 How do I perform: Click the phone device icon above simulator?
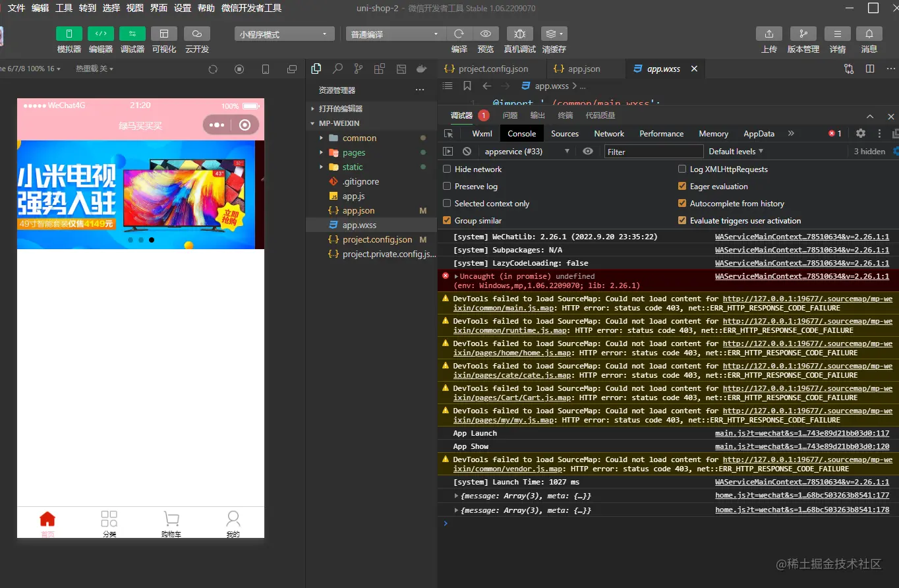(x=266, y=69)
